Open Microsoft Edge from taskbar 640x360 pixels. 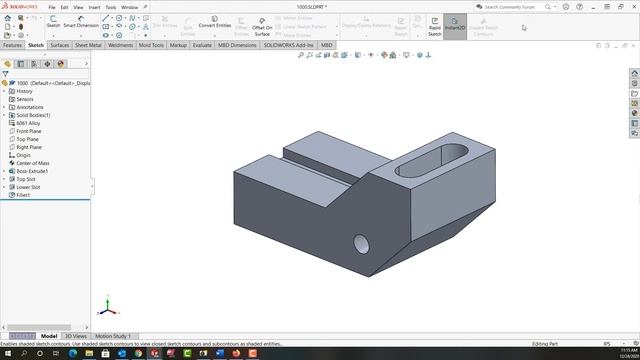(x=73, y=353)
